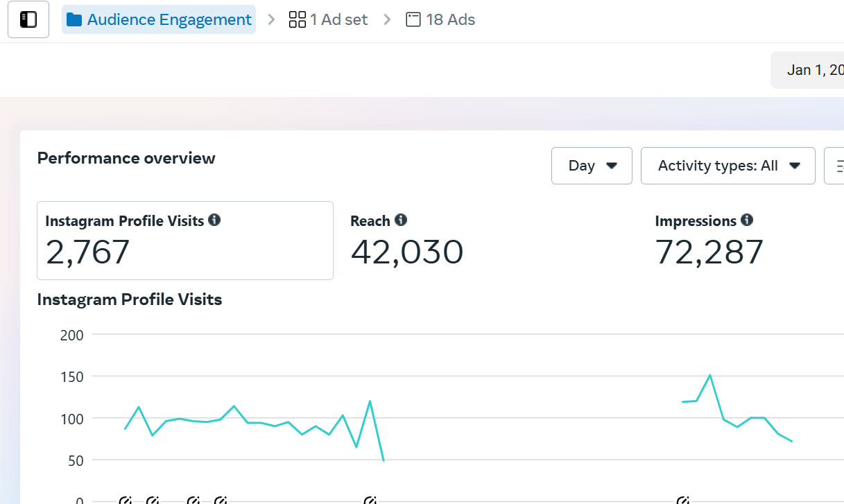Click the cut-off button right of Activity types
The height and width of the screenshot is (504, 844).
pos(835,166)
